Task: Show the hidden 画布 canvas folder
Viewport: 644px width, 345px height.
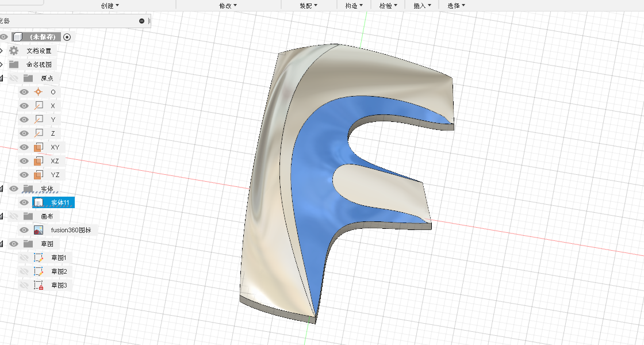Action: point(14,216)
